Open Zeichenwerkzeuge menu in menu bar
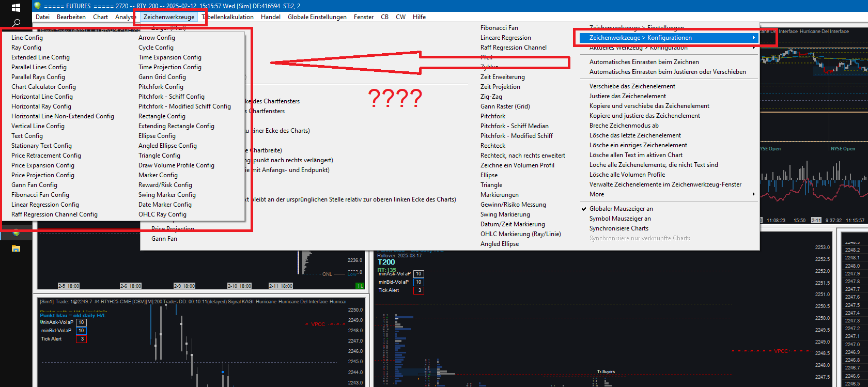Viewport: 868px width, 387px height. coord(169,17)
